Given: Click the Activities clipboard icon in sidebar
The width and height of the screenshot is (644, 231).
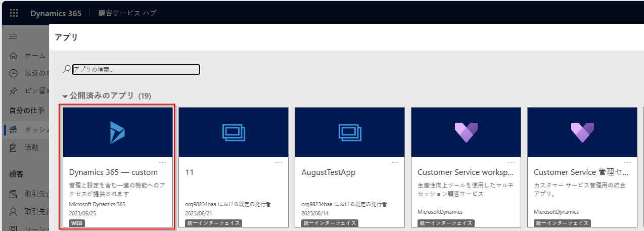Looking at the screenshot, I should tap(14, 148).
